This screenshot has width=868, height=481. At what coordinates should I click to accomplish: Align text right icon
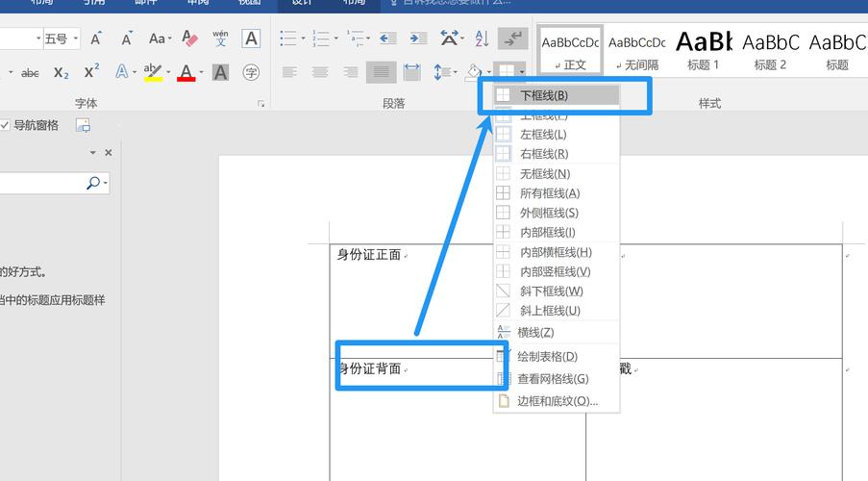[351, 72]
